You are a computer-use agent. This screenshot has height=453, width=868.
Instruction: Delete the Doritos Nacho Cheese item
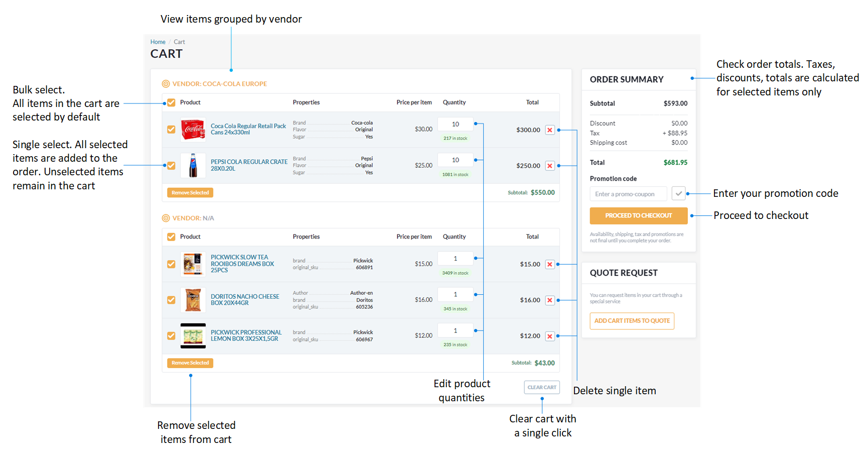[550, 300]
